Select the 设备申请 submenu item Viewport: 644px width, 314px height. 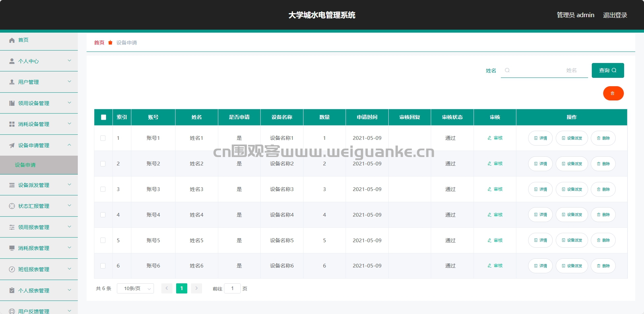pyautogui.click(x=39, y=165)
